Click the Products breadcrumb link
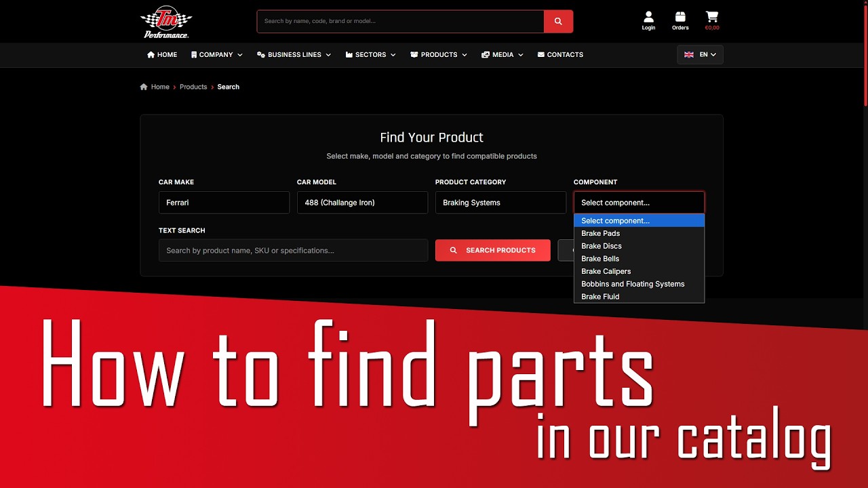This screenshot has width=868, height=488. tap(193, 87)
